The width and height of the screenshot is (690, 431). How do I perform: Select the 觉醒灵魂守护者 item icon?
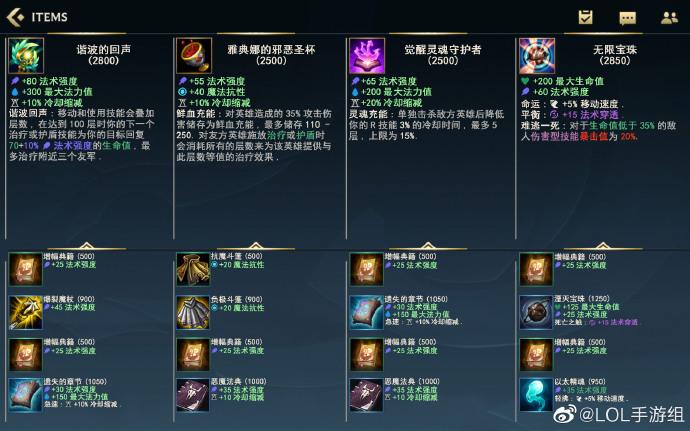(x=367, y=55)
